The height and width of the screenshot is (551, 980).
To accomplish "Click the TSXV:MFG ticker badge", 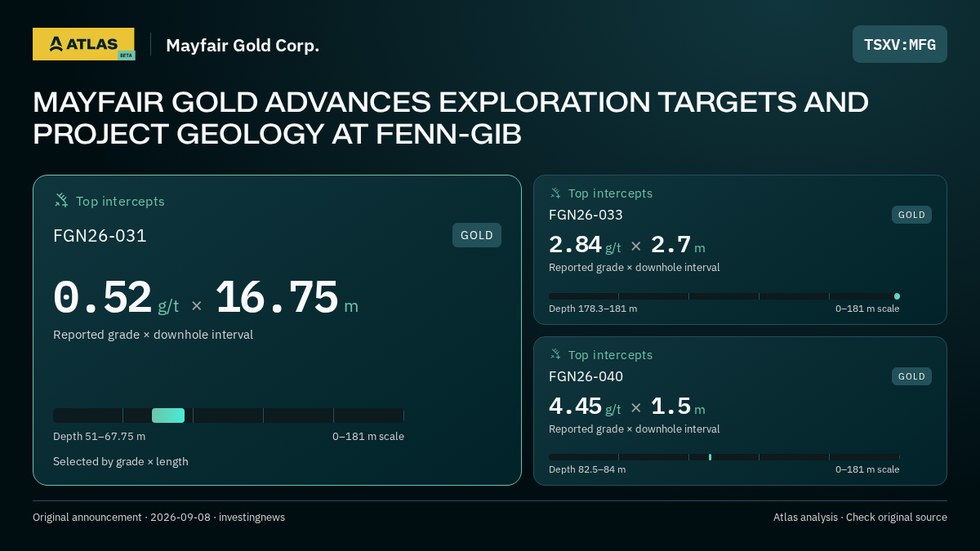I will [x=900, y=44].
